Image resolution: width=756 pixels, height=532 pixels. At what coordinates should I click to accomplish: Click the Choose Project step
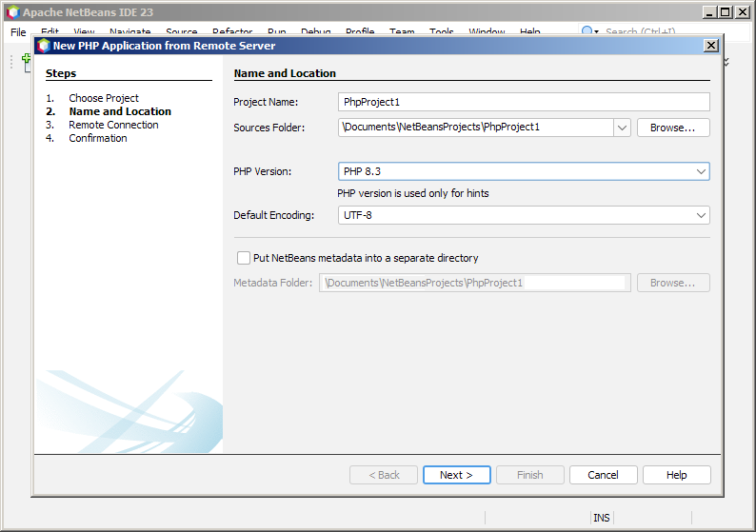click(103, 98)
